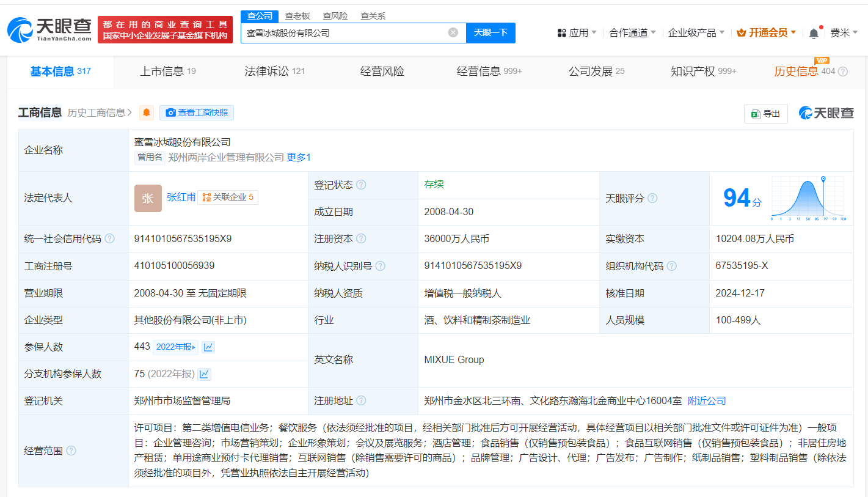The width and height of the screenshot is (868, 497).
Task: Expand the 2022年报 insured count selector
Action: pos(176,347)
